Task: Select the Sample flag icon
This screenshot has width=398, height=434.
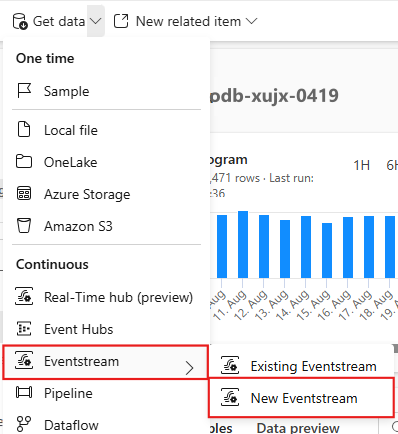Action: tap(24, 91)
